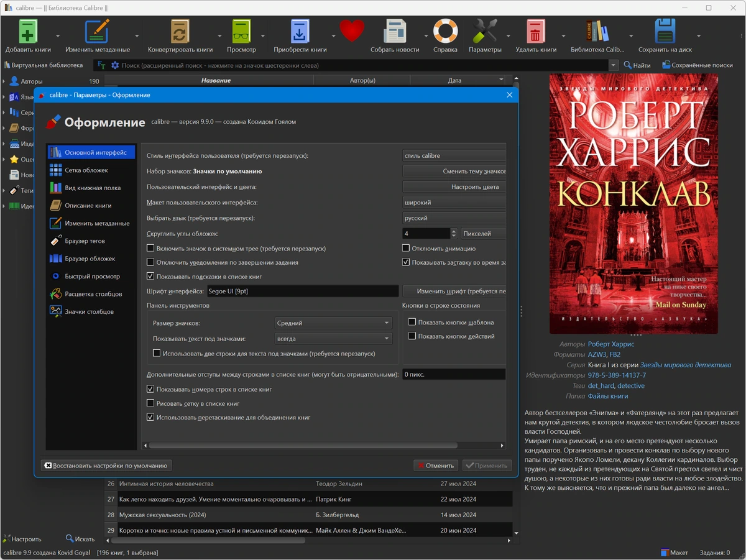Viewport: 746px width, 560px height.
Task: Enable Использовать две строки для текста
Action: [157, 353]
